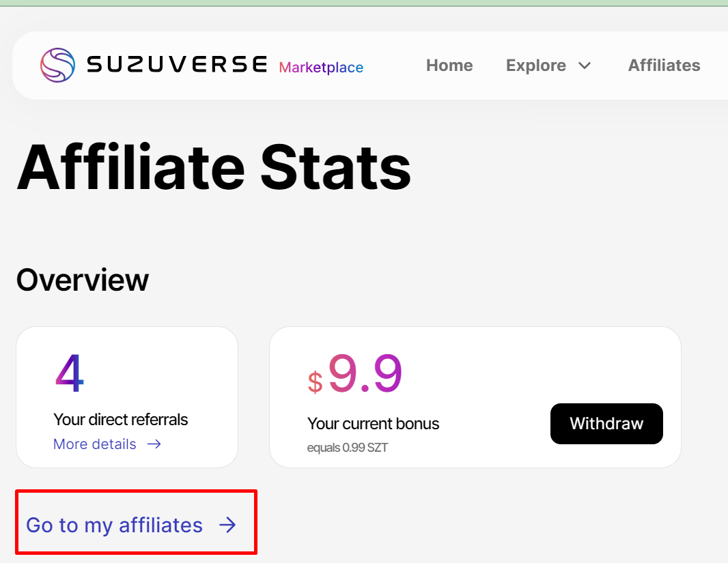Image resolution: width=728 pixels, height=563 pixels.
Task: Click the Affiliate Stats page heading
Action: pyautogui.click(x=214, y=167)
